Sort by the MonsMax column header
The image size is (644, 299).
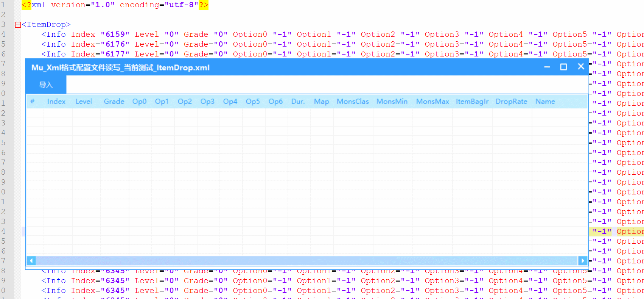[432, 102]
